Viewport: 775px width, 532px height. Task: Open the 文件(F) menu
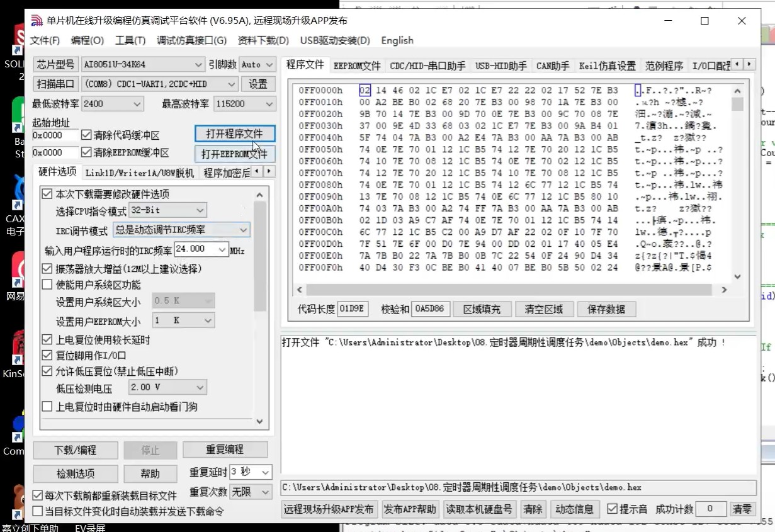tap(45, 40)
